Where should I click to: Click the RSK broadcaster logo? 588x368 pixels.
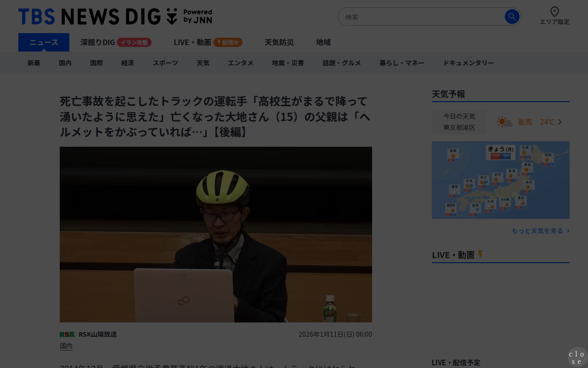point(67,334)
